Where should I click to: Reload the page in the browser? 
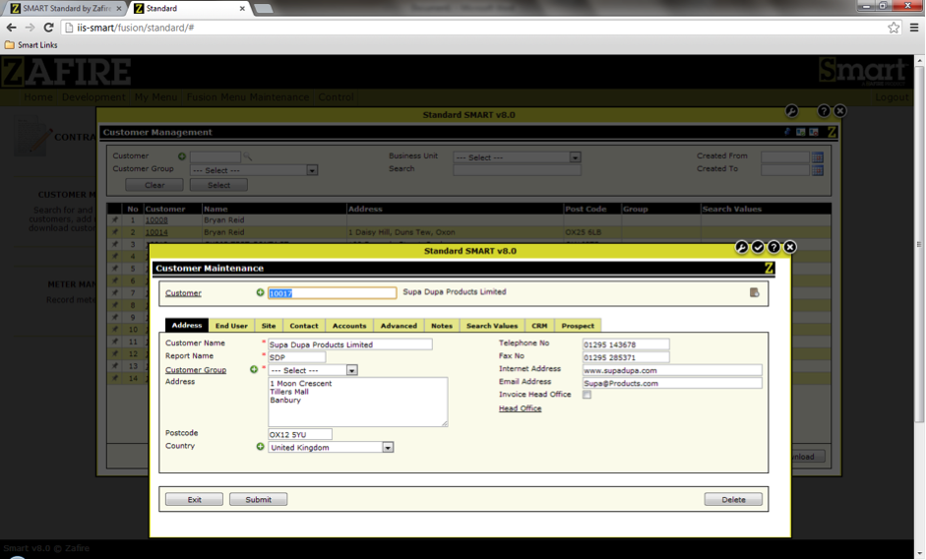(49, 28)
